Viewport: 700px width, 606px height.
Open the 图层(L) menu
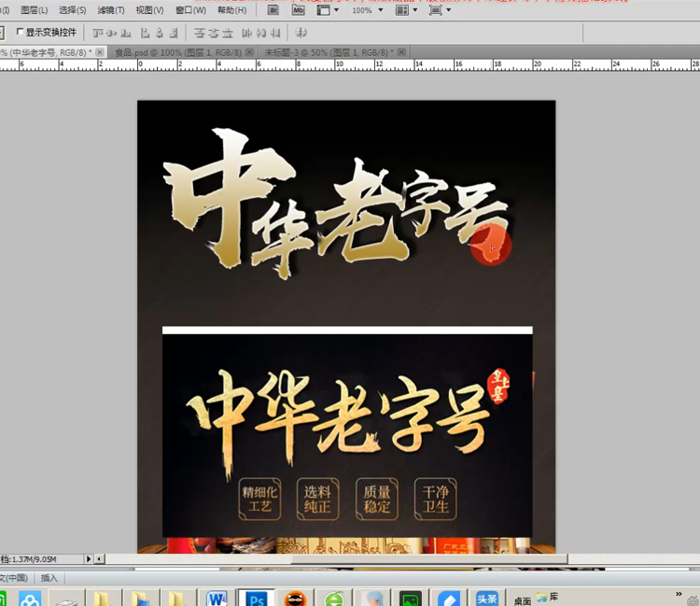tap(35, 10)
